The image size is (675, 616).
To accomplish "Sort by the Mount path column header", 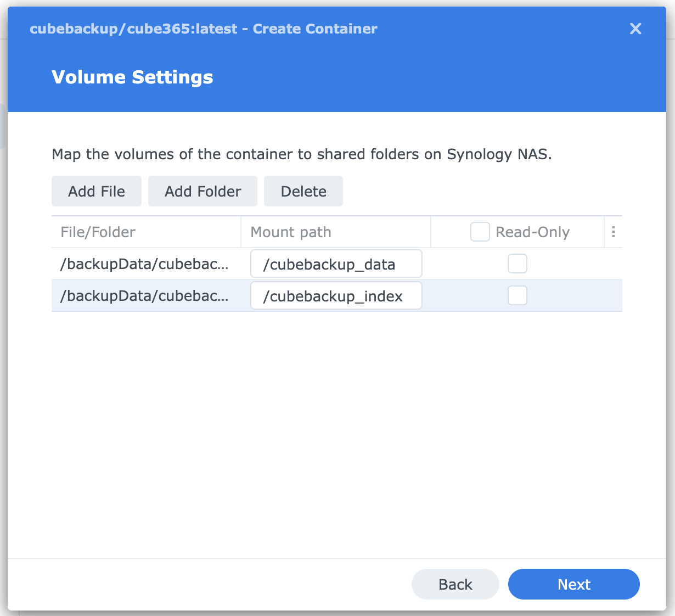I will (x=336, y=232).
